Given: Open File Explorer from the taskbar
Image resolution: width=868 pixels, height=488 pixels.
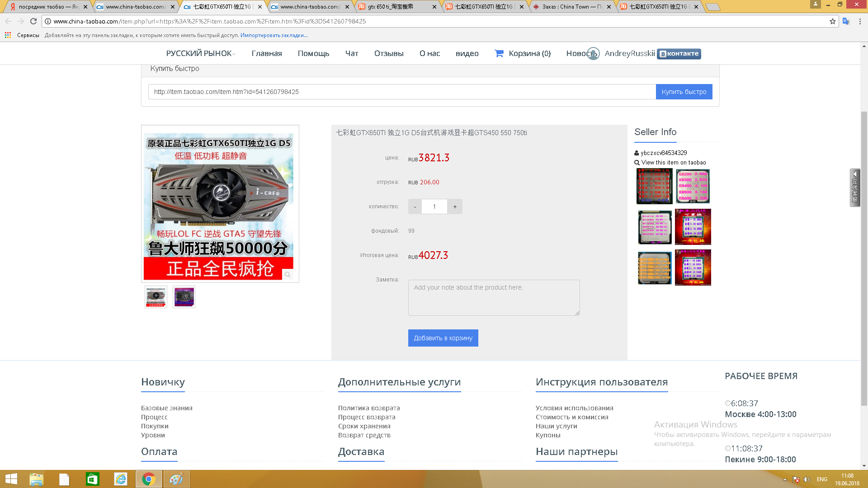Looking at the screenshot, I should 37,479.
